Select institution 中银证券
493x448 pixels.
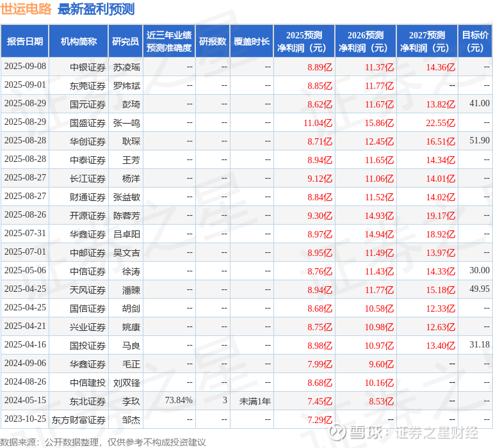pos(88,67)
